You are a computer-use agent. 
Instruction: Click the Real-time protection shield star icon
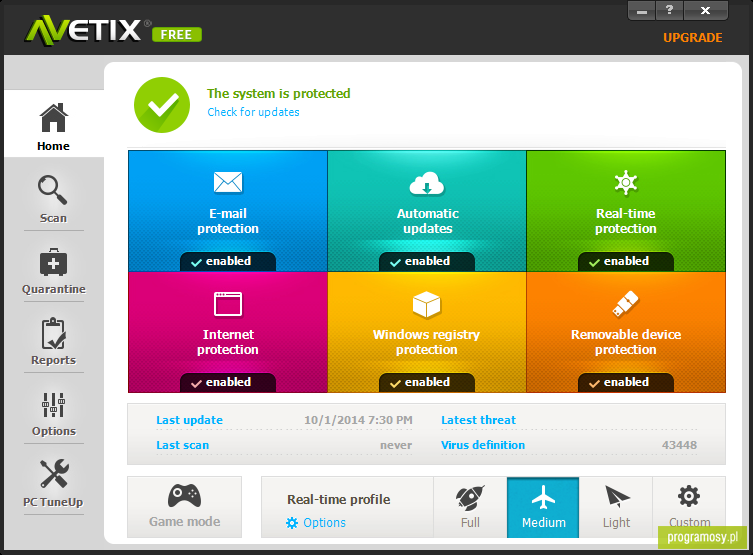click(626, 183)
